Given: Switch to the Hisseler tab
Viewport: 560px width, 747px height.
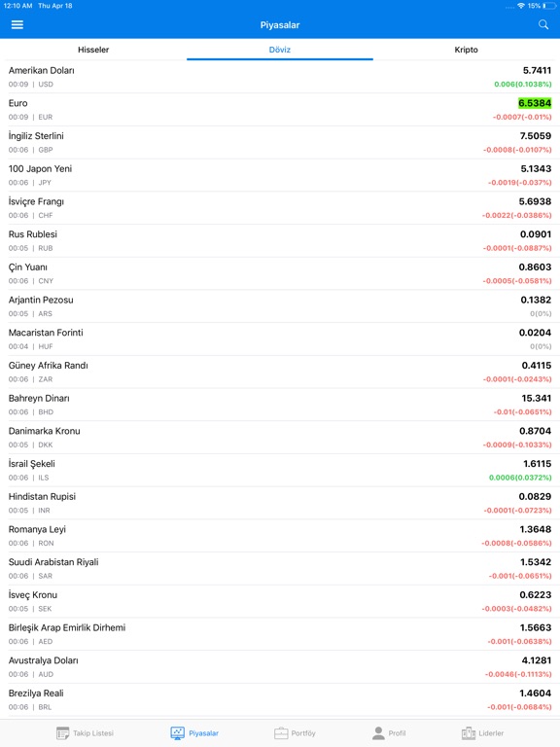Looking at the screenshot, I should (x=93, y=50).
